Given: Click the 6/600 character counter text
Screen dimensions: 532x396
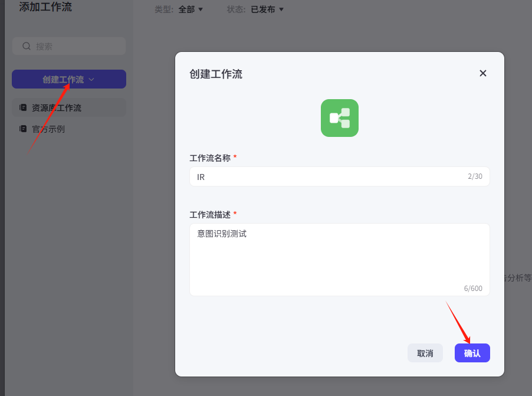Looking at the screenshot, I should click(473, 289).
